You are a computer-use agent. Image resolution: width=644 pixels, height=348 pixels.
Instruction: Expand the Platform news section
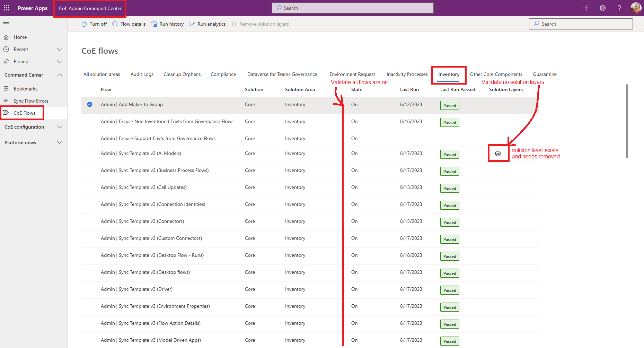tap(59, 142)
